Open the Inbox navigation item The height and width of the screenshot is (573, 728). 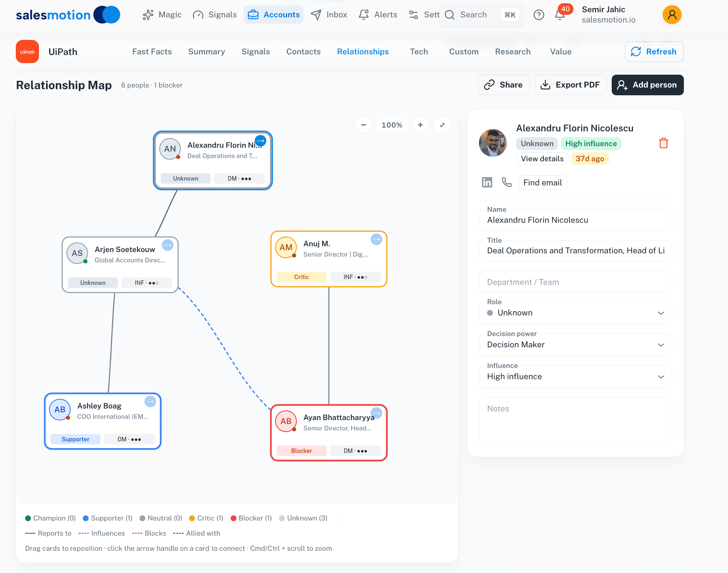pos(329,15)
